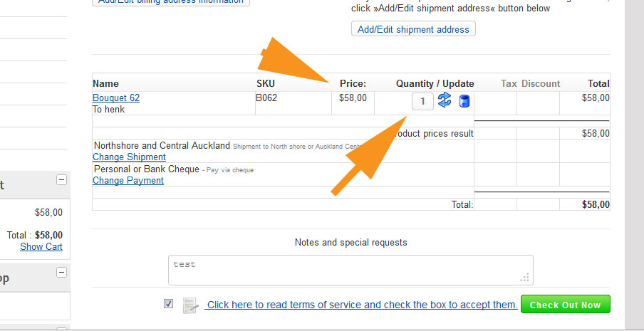Click the Notes and special requests text box
The image size is (644, 331).
point(350,270)
